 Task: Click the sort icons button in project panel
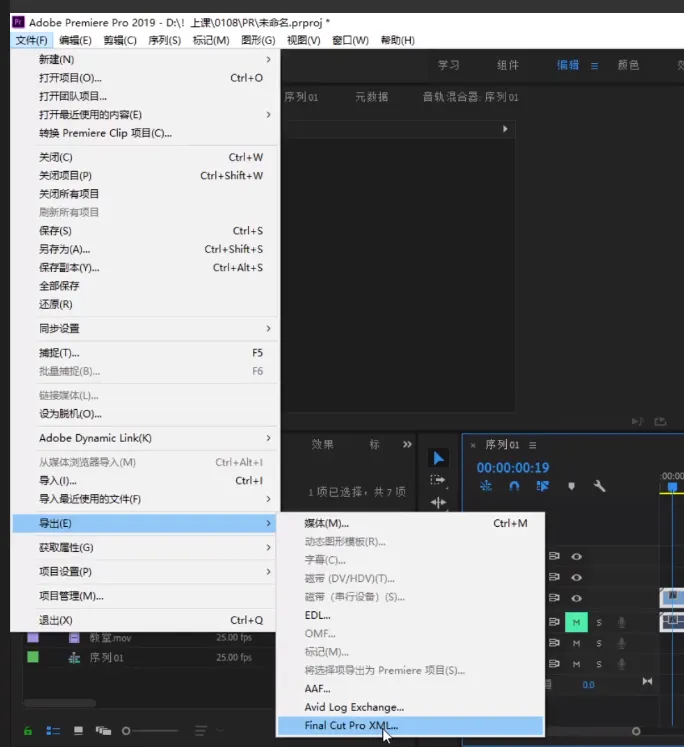point(201,730)
